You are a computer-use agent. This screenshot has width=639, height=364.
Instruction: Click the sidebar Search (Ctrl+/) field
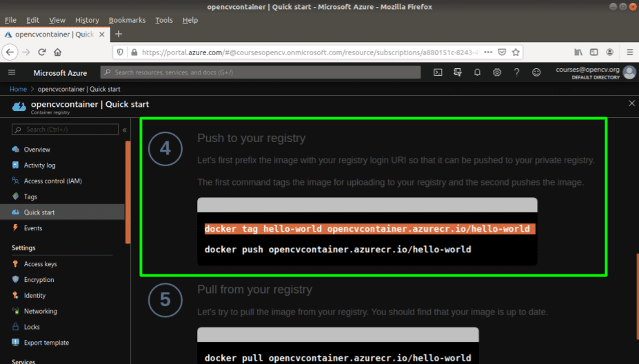[65, 130]
